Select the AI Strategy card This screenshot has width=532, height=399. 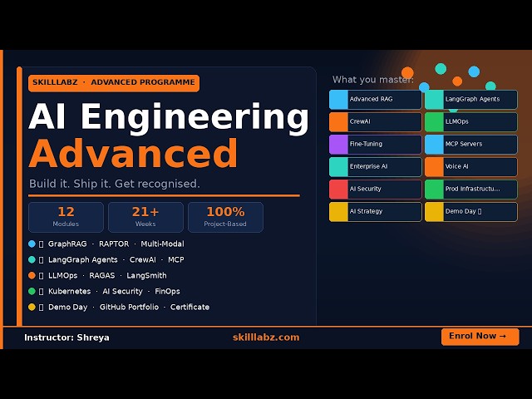(375, 212)
